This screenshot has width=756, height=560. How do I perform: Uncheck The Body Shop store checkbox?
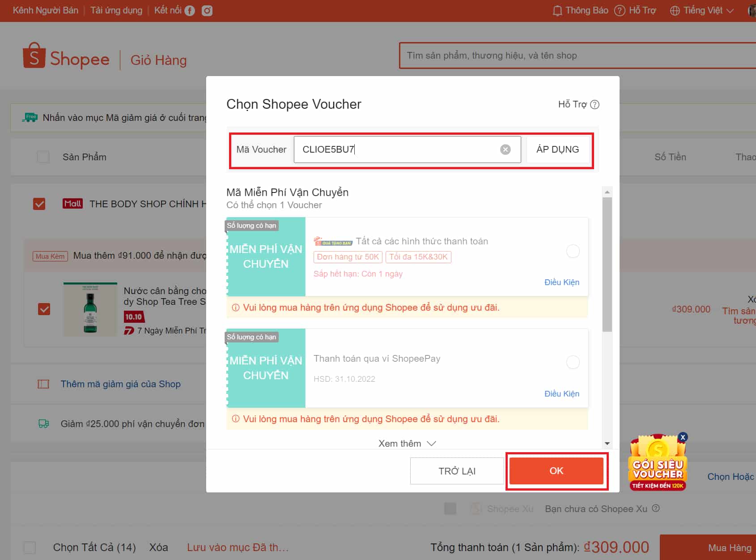point(39,204)
